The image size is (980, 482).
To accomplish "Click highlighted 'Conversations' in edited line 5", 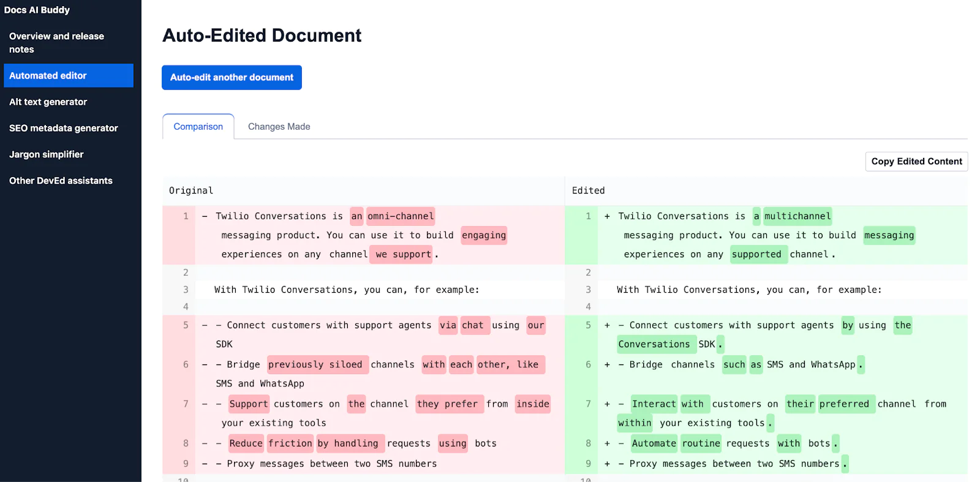I will click(656, 344).
